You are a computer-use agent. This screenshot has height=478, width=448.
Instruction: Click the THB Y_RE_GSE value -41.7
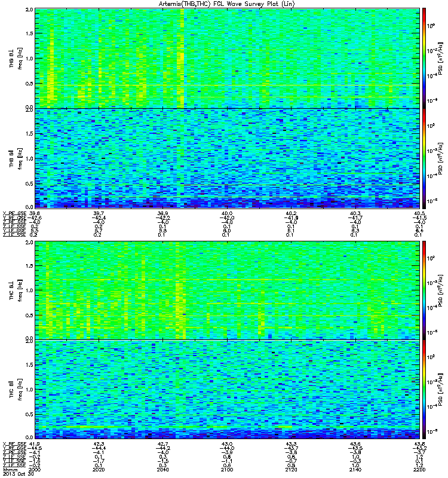(355, 217)
